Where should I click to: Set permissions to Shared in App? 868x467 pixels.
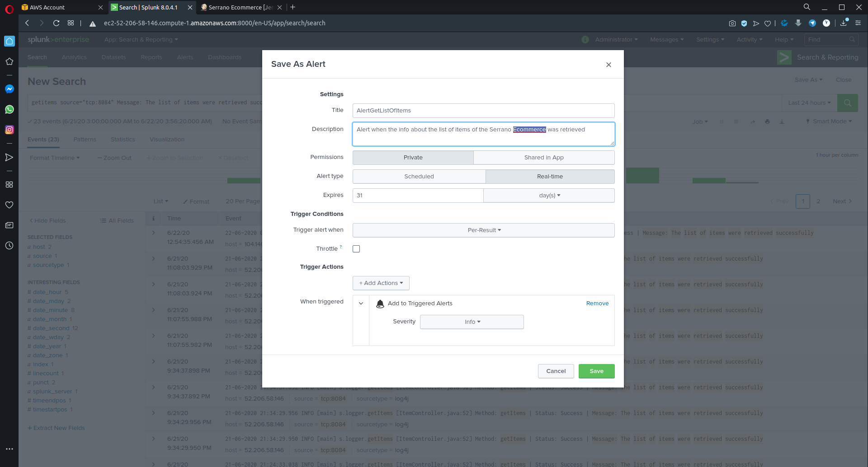(x=544, y=158)
